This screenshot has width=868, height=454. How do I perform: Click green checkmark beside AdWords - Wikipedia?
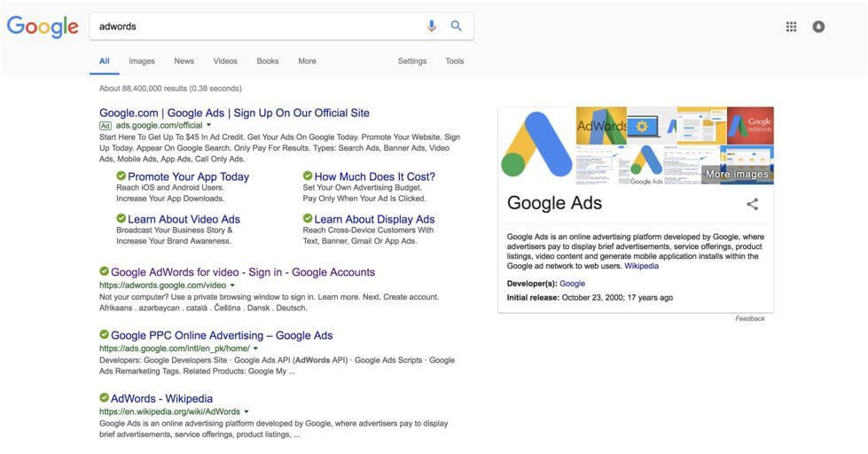point(104,397)
